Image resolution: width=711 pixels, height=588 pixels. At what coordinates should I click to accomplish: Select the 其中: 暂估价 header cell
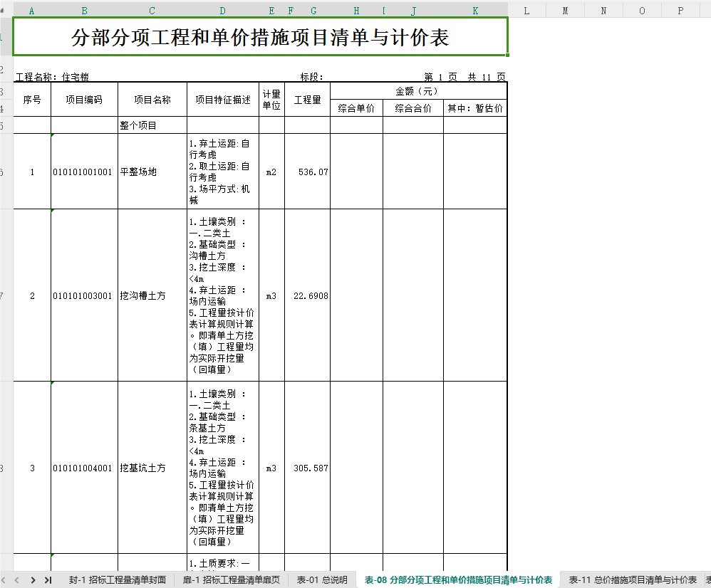475,108
